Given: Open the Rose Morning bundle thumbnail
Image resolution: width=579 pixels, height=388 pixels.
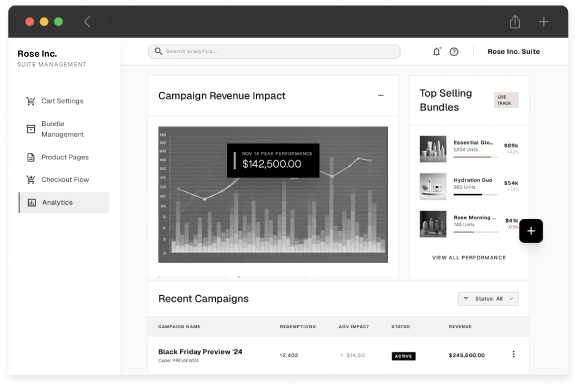Looking at the screenshot, I should coord(433,224).
